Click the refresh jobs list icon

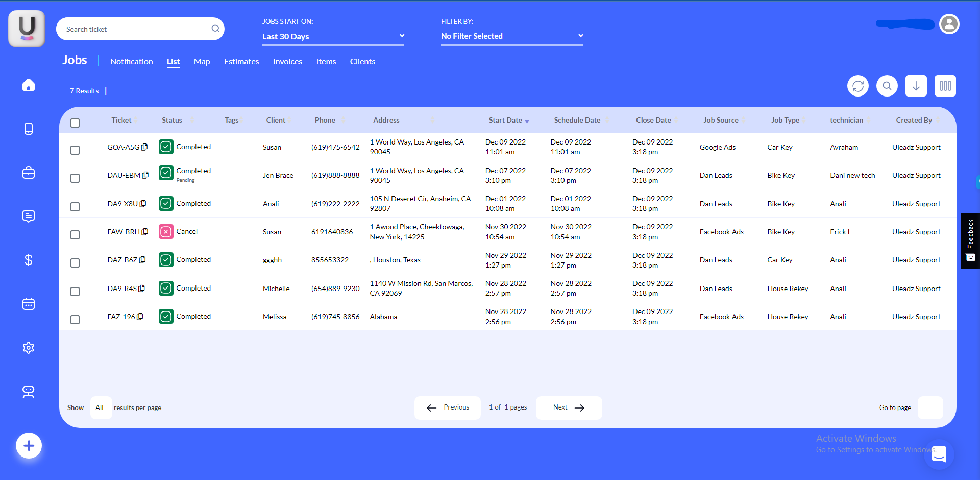click(857, 86)
